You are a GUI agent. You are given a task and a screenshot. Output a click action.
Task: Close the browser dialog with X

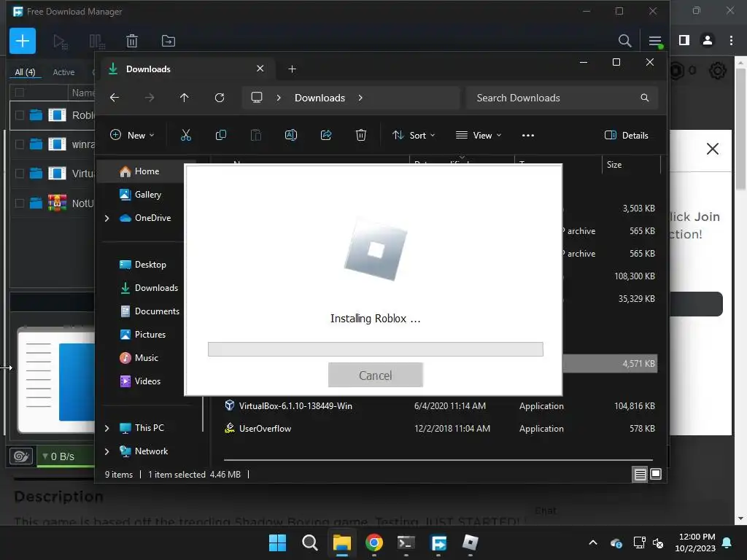(712, 149)
